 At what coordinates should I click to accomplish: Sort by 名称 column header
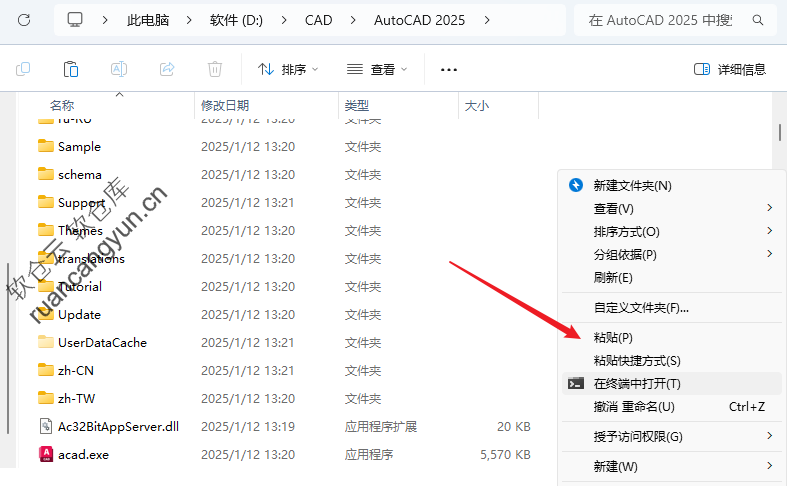tap(62, 105)
